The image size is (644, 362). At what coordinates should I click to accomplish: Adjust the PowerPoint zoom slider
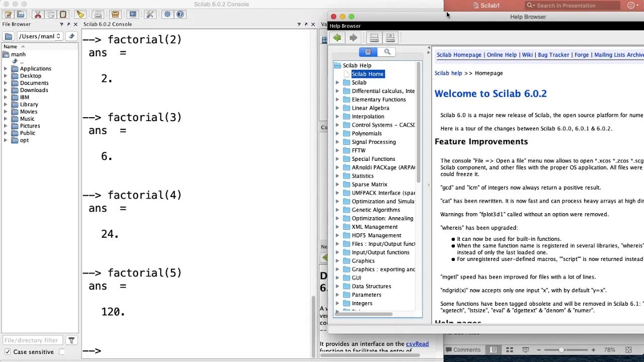[561, 350]
